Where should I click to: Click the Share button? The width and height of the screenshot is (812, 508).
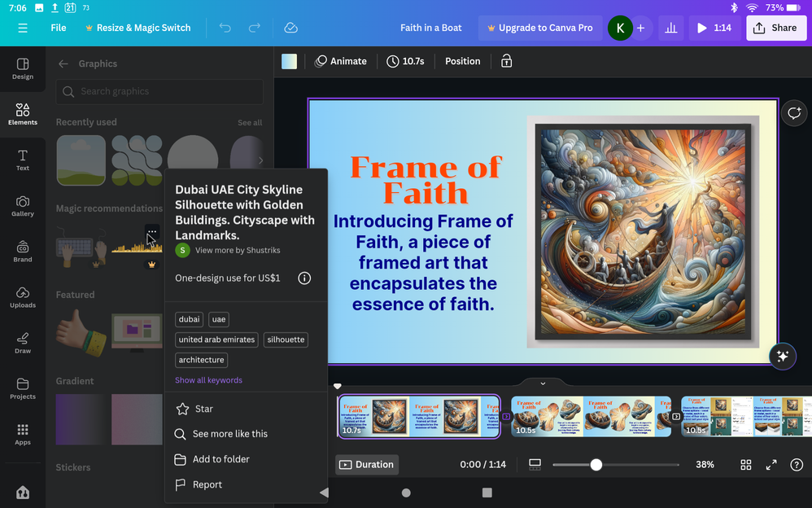coord(775,28)
